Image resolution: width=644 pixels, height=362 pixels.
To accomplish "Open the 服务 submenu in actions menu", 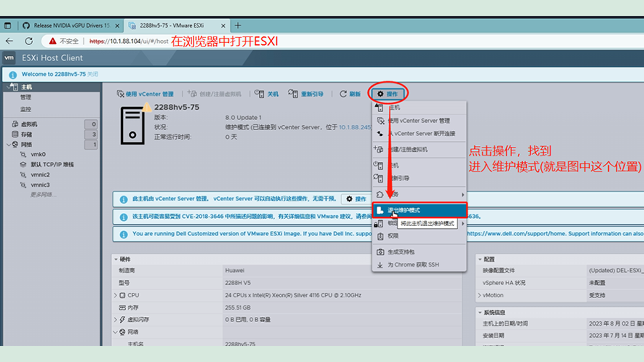I will click(x=420, y=194).
